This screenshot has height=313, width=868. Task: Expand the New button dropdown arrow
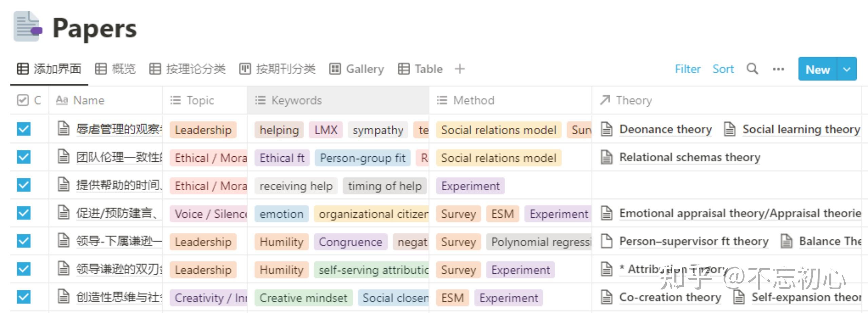(x=847, y=69)
